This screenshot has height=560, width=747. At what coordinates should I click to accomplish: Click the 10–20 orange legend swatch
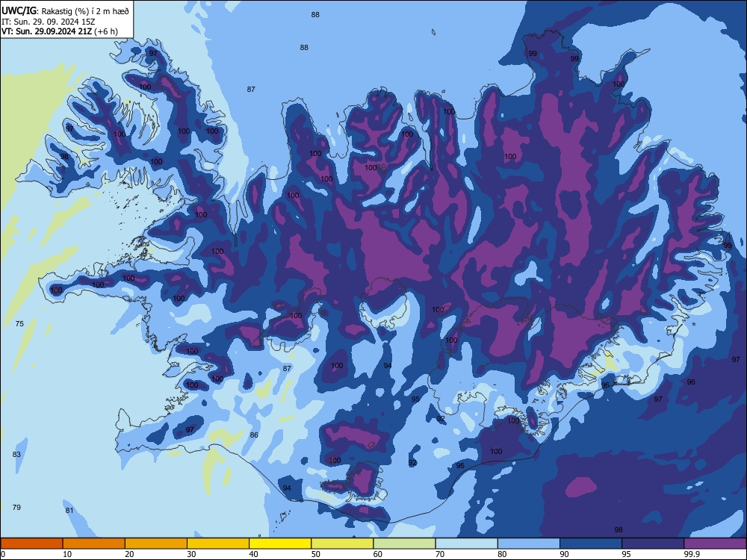tap(94, 544)
